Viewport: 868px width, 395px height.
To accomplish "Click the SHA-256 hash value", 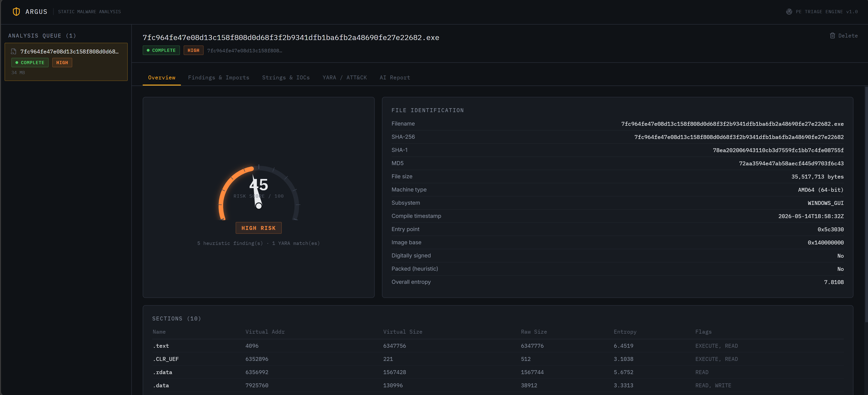I will [739, 137].
